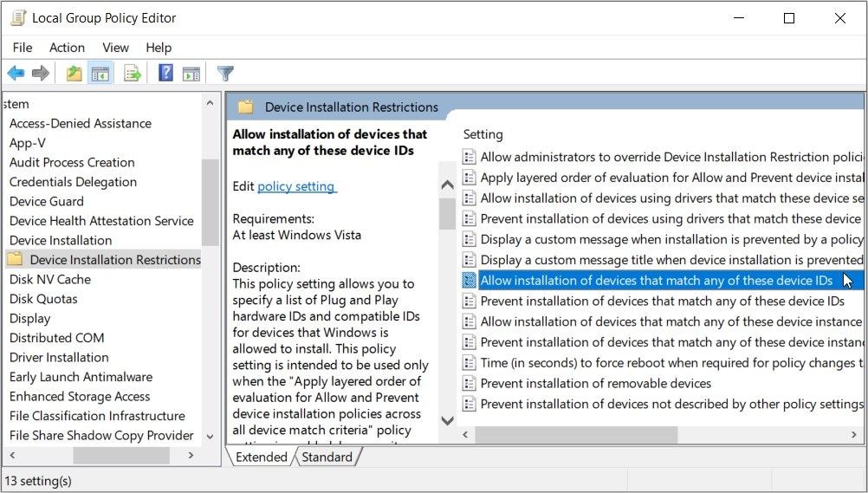Maximize the Local Group Policy Editor window
The width and height of the screenshot is (868, 493).
point(789,18)
